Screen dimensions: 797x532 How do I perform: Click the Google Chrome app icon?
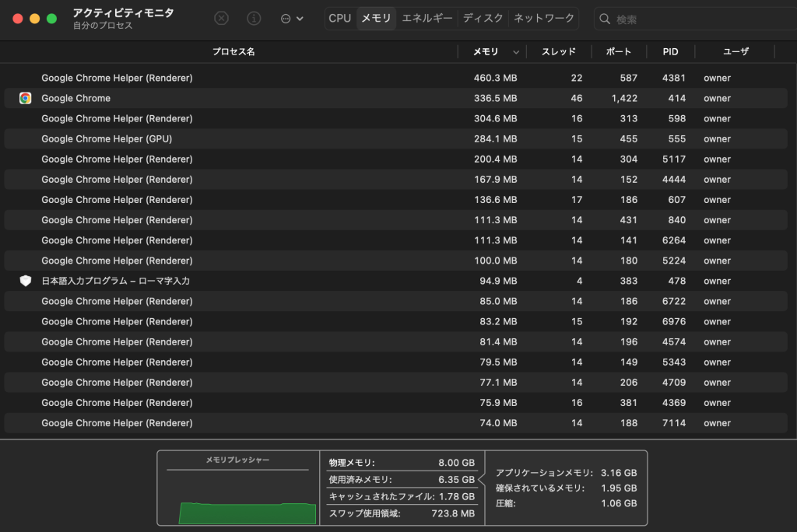coord(25,98)
